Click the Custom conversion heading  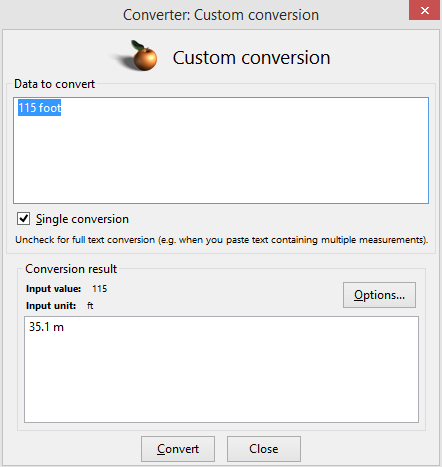click(x=251, y=58)
